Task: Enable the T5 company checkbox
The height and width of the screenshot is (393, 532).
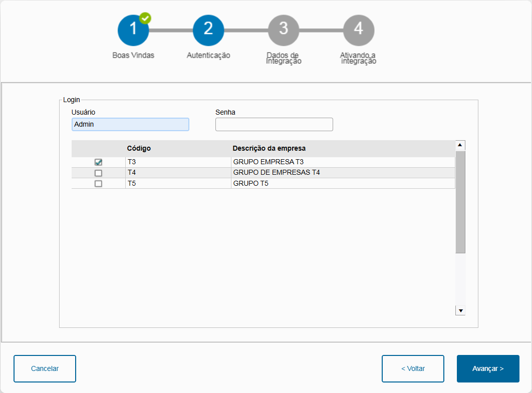Action: (98, 184)
